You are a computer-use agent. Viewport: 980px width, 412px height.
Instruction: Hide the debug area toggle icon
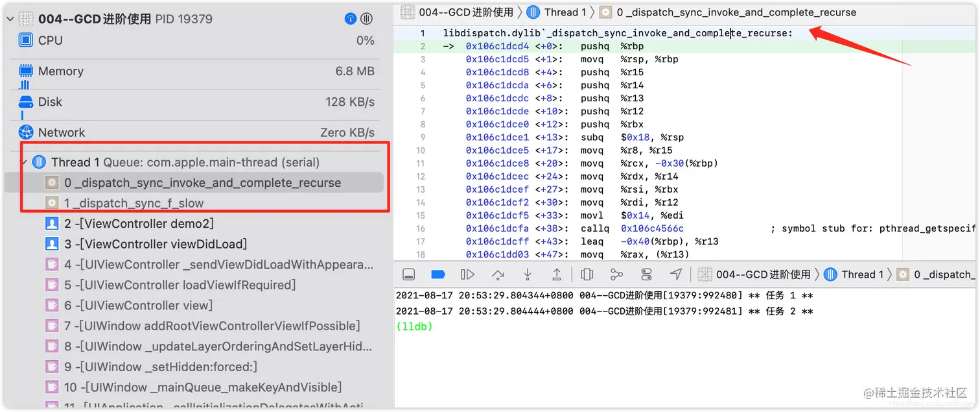pos(408,274)
